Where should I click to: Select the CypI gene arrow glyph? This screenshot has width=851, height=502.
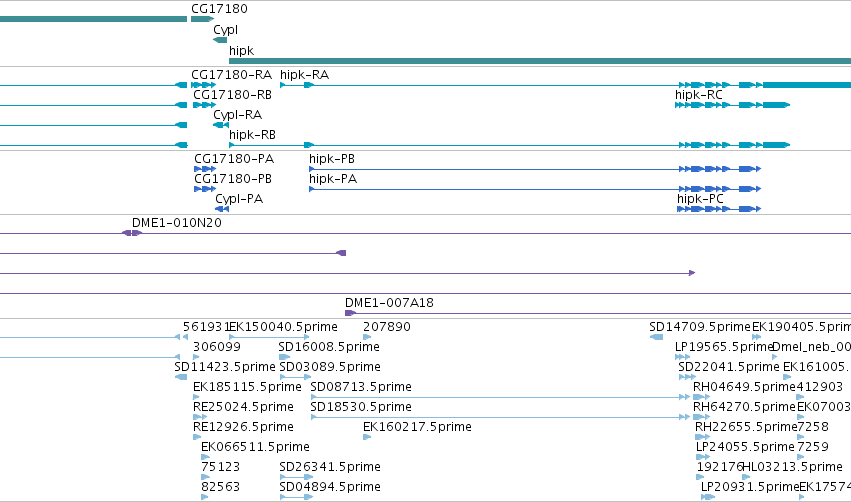click(220, 40)
